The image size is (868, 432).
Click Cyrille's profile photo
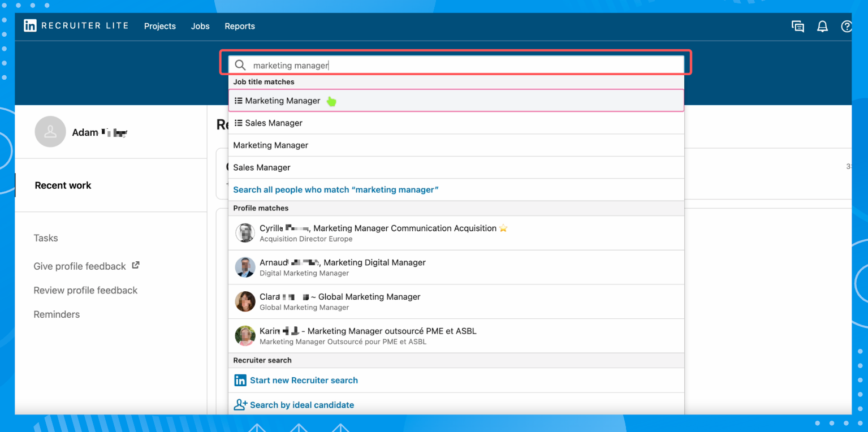pyautogui.click(x=245, y=233)
